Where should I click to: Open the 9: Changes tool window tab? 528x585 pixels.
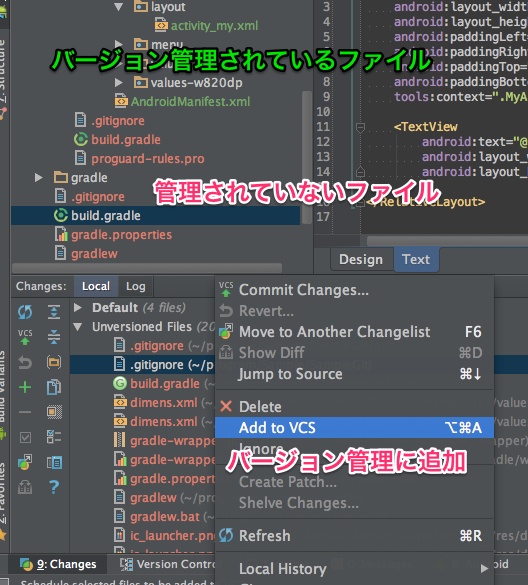tap(59, 564)
